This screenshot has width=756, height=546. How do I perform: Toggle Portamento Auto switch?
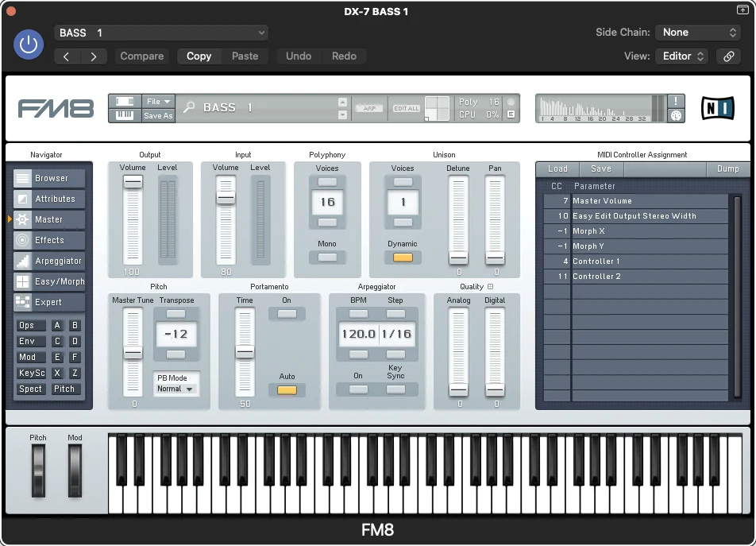click(x=287, y=390)
